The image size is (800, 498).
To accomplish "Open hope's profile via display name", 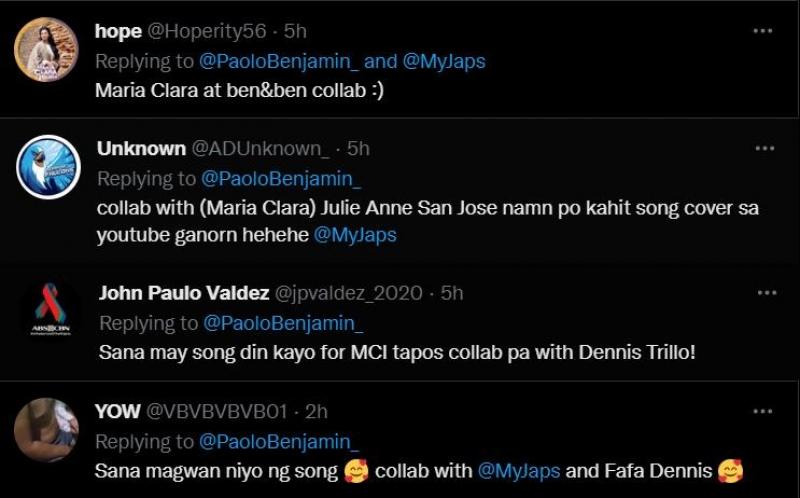I will point(118,31).
